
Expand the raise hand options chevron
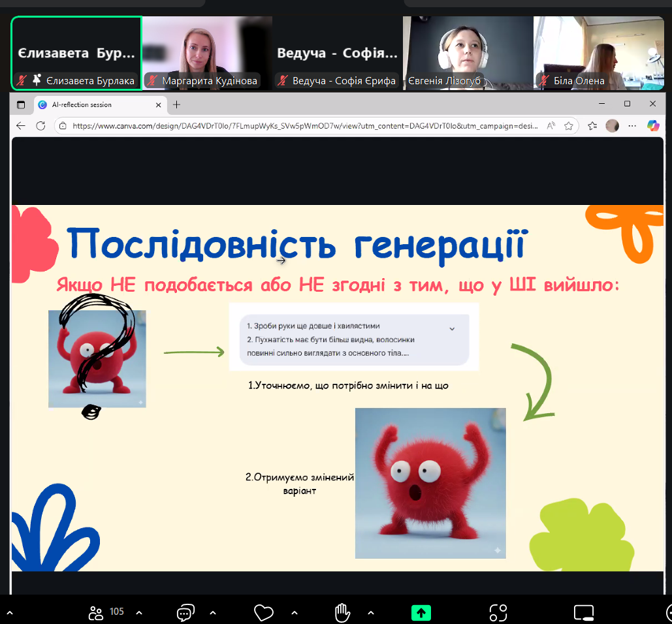371,612
